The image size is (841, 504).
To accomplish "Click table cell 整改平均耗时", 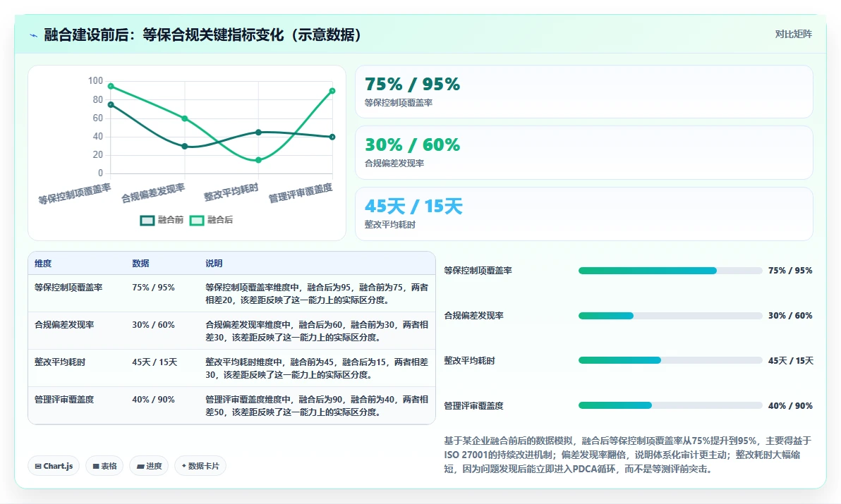I will pyautogui.click(x=59, y=362).
